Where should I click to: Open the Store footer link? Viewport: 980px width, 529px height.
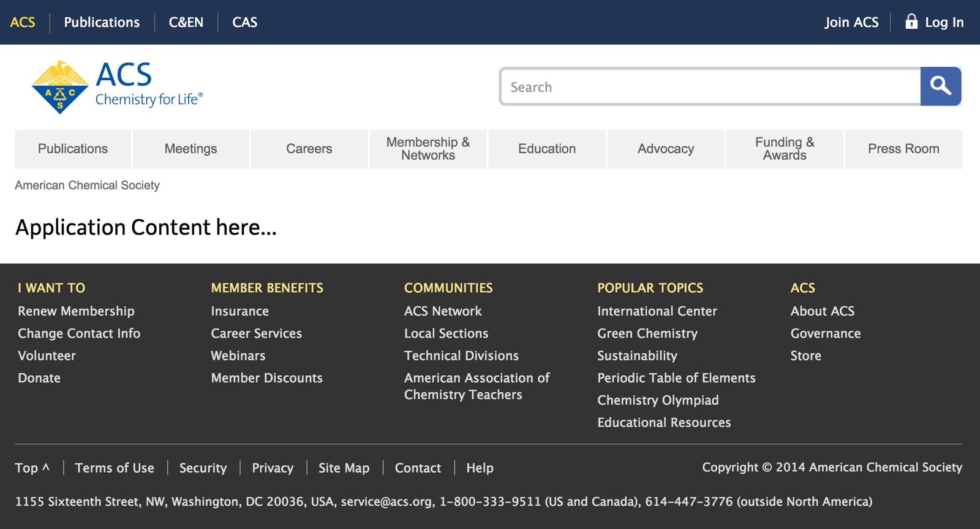coord(806,356)
